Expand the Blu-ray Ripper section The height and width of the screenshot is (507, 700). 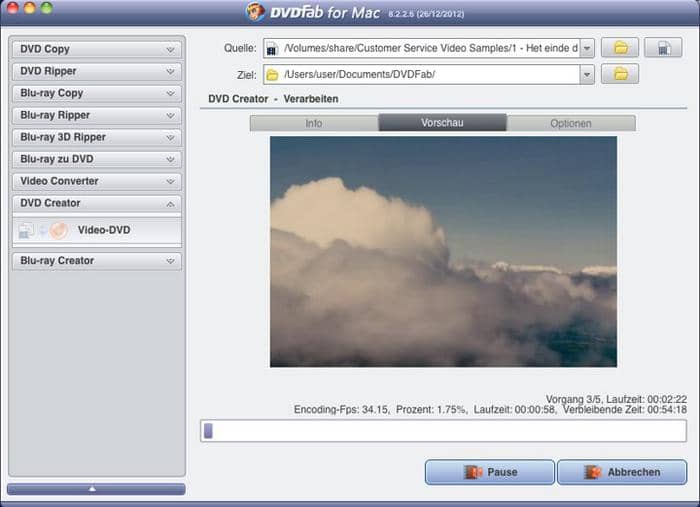coord(97,115)
